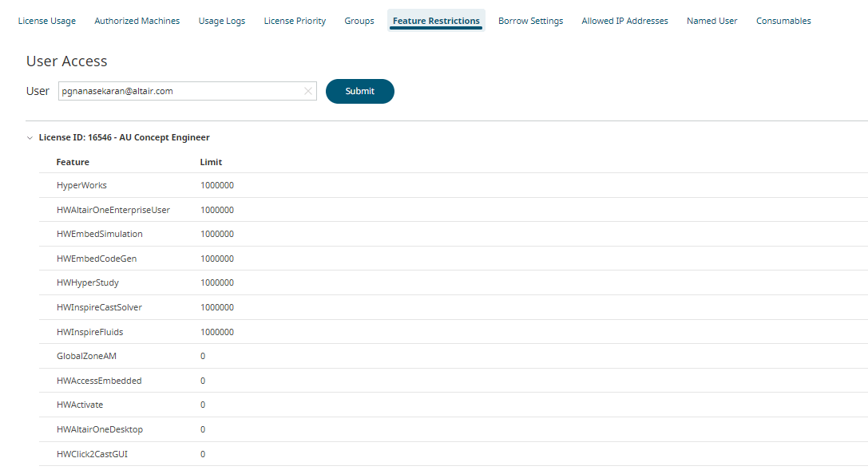868x470 pixels.
Task: Click the HWAltairOneDesktop limit value 0
Action: click(203, 429)
